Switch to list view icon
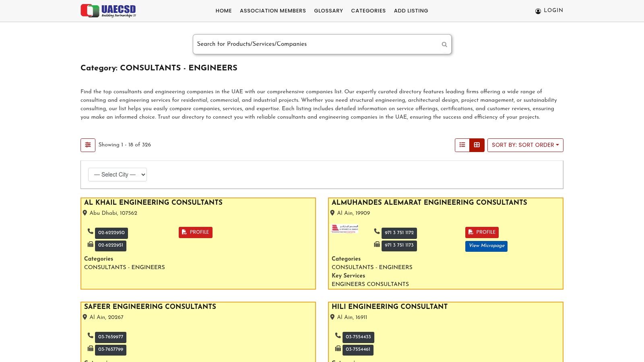644x362 pixels. tap(462, 145)
